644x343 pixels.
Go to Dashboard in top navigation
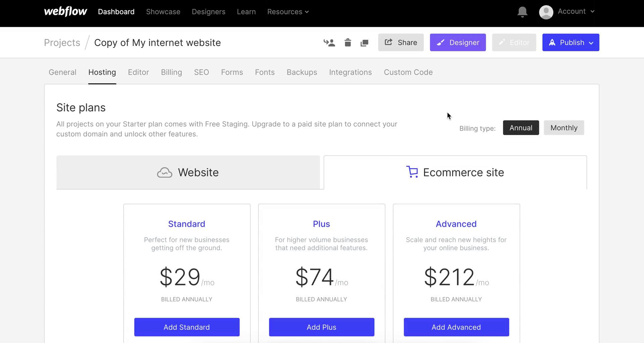coord(116,12)
